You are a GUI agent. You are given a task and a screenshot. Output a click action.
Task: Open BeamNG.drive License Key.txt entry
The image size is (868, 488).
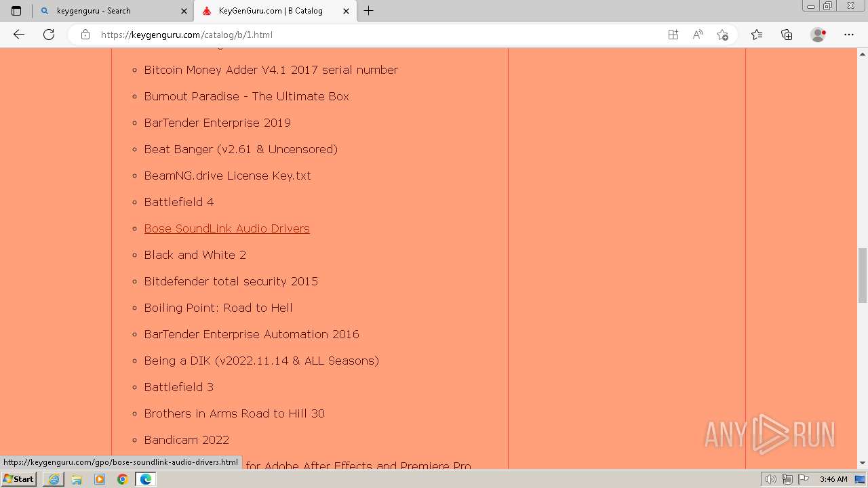click(227, 176)
